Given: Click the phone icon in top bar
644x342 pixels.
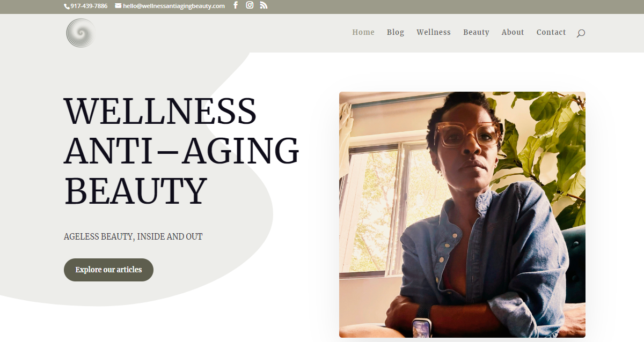Looking at the screenshot, I should 67,6.
